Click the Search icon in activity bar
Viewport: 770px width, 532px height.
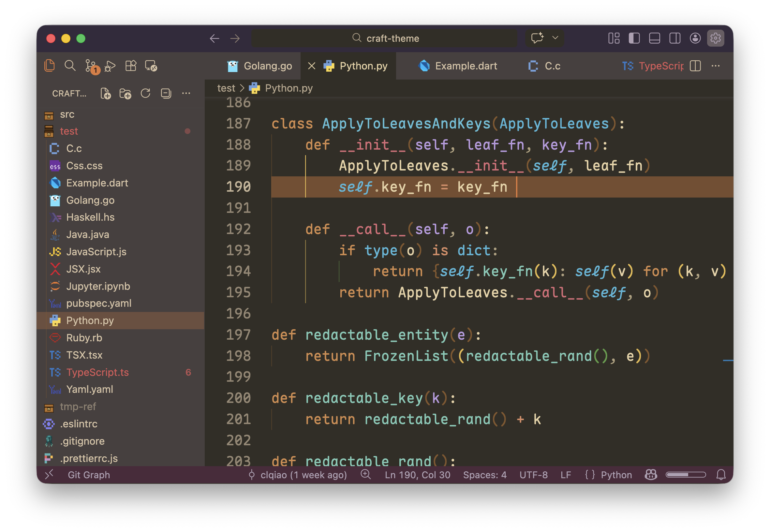pyautogui.click(x=70, y=66)
